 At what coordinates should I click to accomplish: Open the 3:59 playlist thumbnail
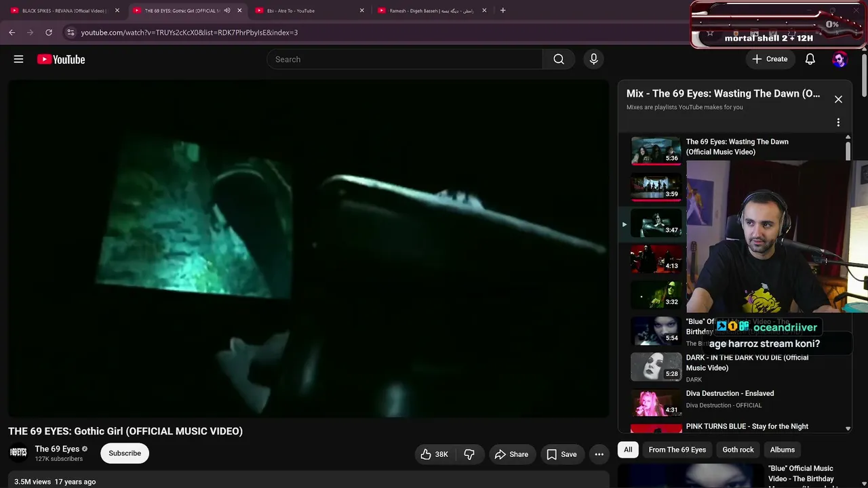[x=656, y=186]
